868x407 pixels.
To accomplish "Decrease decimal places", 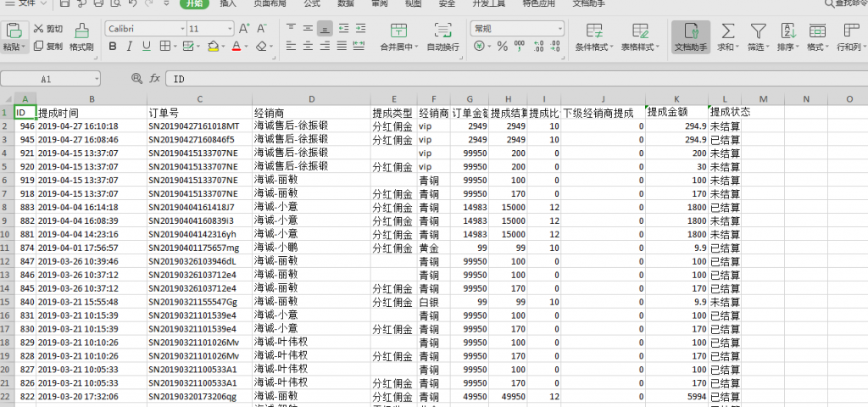I will [555, 46].
